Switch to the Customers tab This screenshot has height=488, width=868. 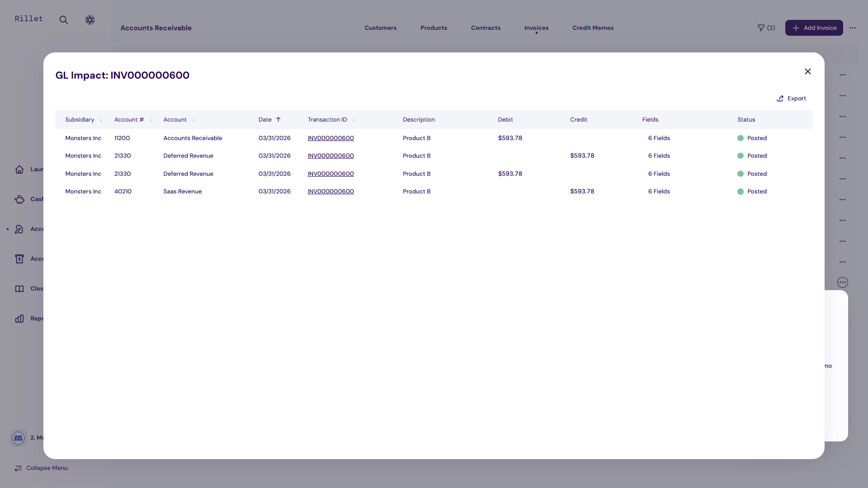point(380,28)
